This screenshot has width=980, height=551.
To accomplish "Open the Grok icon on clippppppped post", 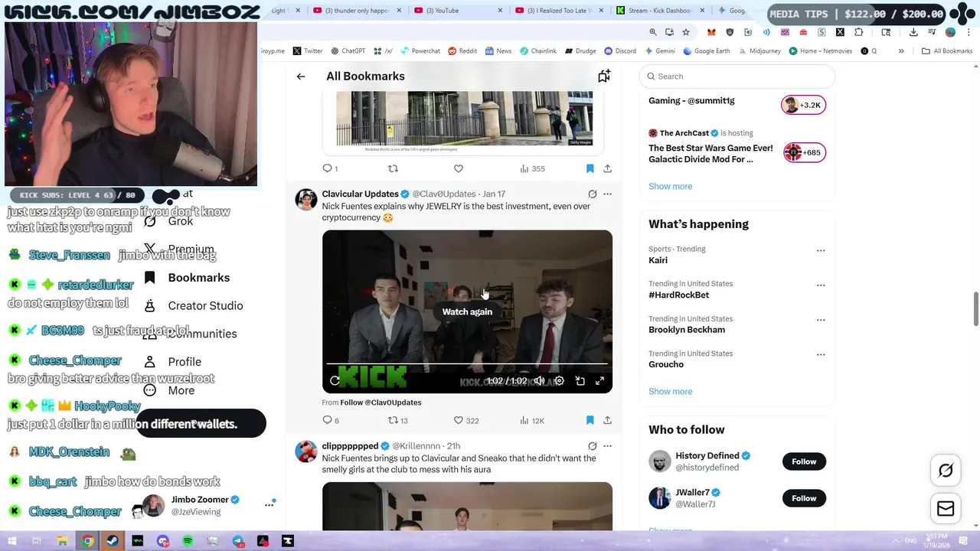I will [592, 446].
